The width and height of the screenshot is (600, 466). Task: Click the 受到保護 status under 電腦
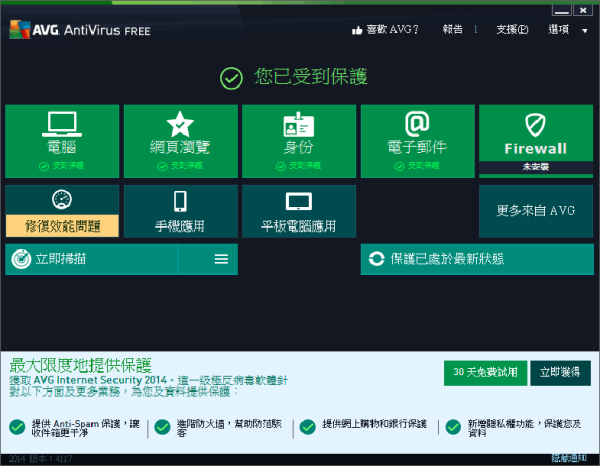click(x=68, y=166)
